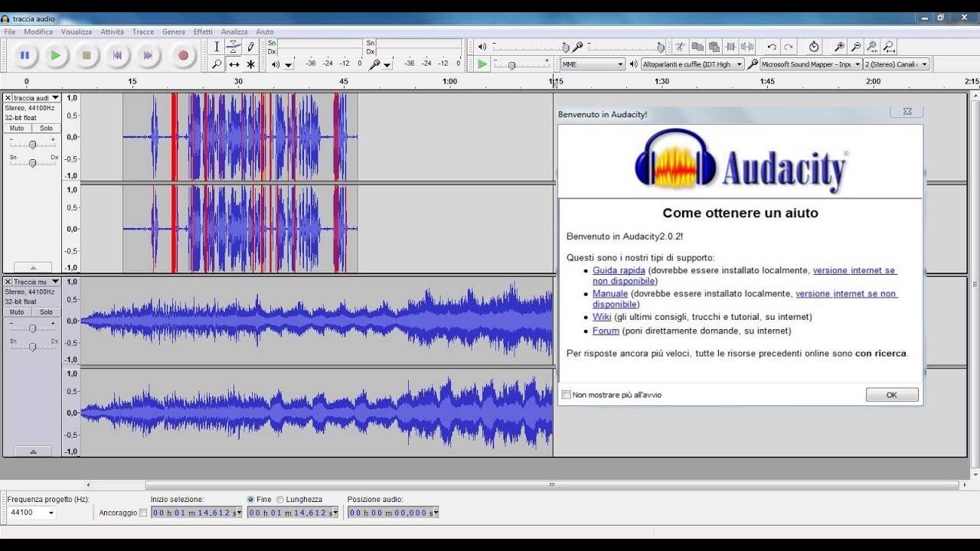Enable the Multi-tool (asterisk) mode
Viewport: 980px width, 551px height.
pyautogui.click(x=250, y=64)
